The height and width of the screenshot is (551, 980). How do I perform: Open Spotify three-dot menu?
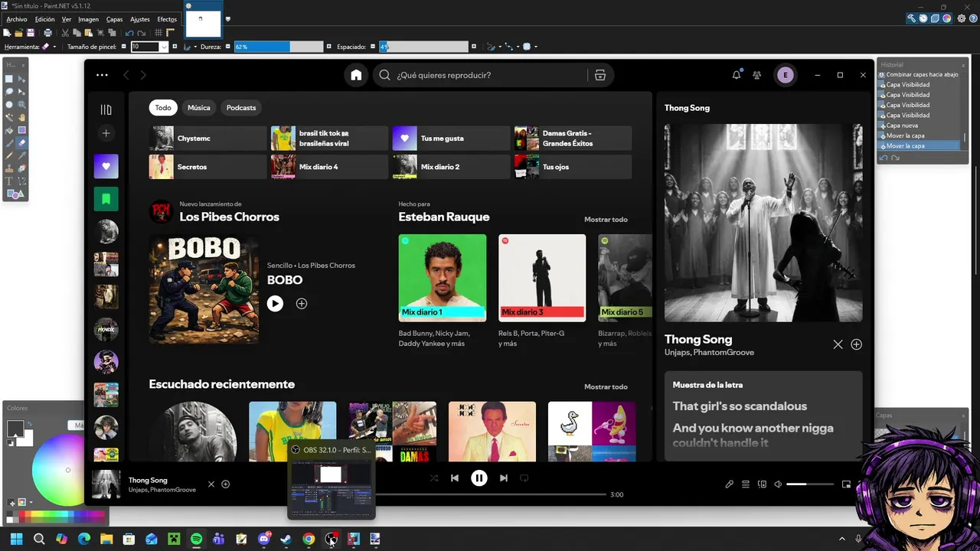coord(102,75)
